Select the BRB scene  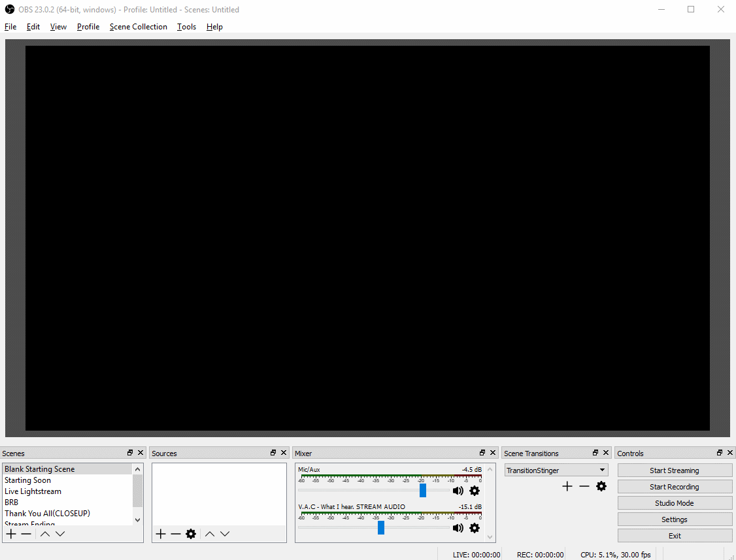point(67,502)
